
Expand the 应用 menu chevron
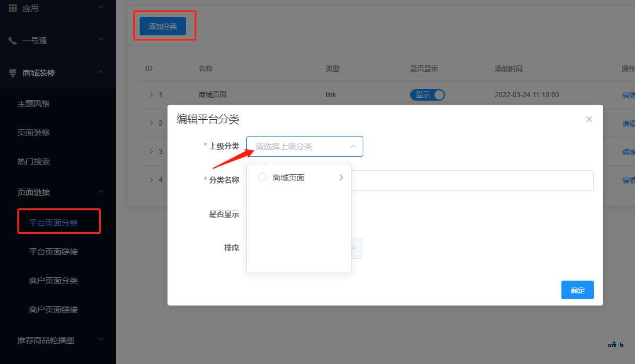click(x=101, y=7)
